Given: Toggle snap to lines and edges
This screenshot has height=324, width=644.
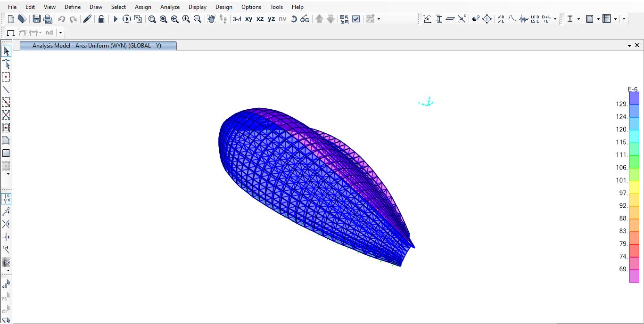Looking at the screenshot, I should click(6, 250).
